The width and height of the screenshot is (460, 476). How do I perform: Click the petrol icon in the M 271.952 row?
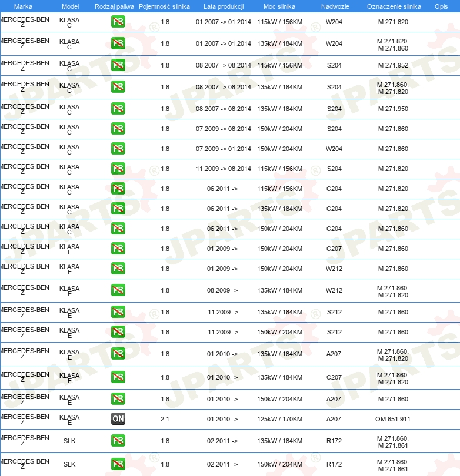(x=118, y=65)
